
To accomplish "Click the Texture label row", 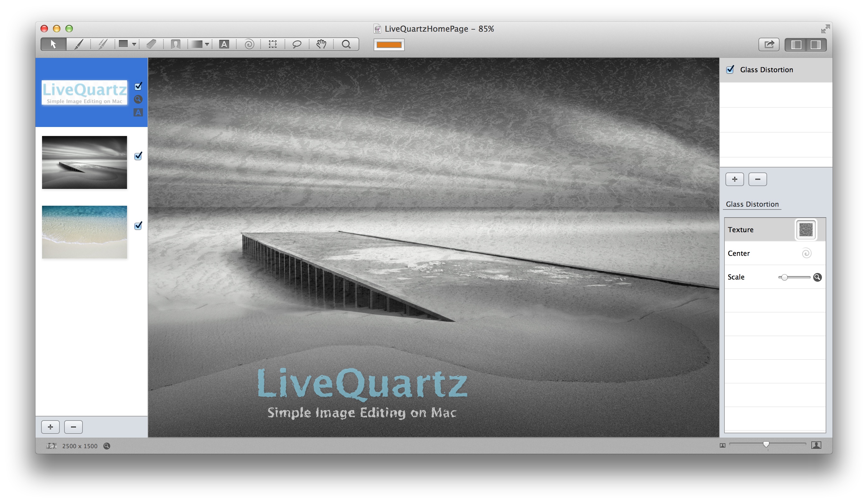I will pyautogui.click(x=775, y=230).
